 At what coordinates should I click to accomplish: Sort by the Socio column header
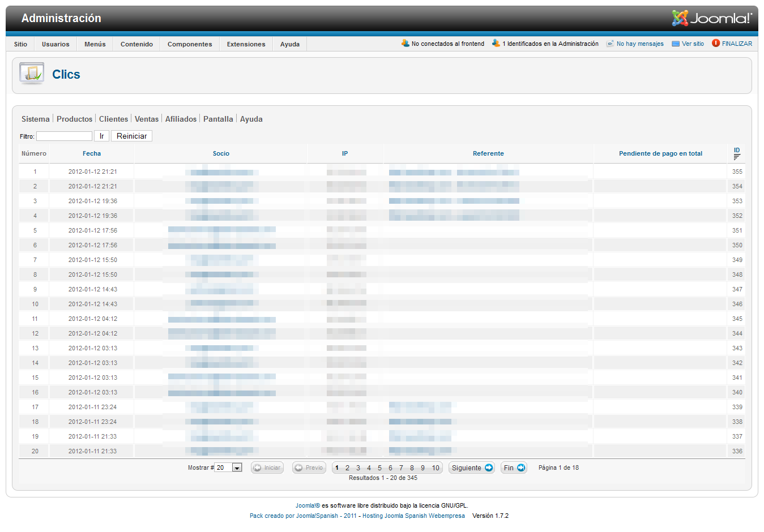click(221, 153)
